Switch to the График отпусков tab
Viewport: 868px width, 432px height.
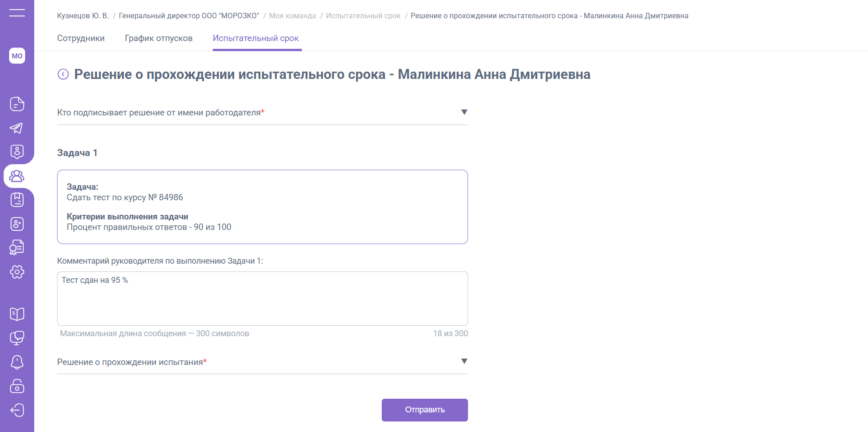[x=158, y=38]
